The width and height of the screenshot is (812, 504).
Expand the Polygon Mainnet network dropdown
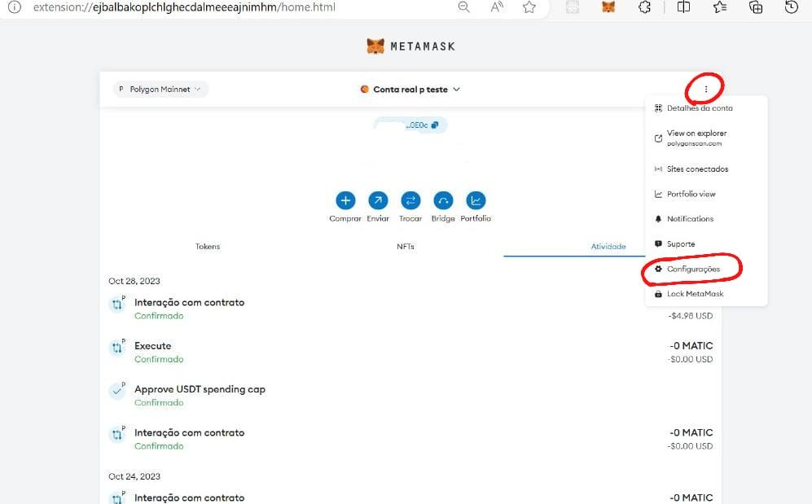[160, 89]
